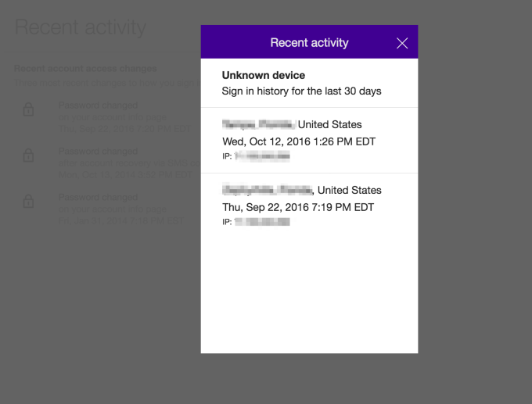Screen dimensions: 532x404
Task: Click the lock icon beside the SMS recovery password change
Action: click(x=29, y=156)
